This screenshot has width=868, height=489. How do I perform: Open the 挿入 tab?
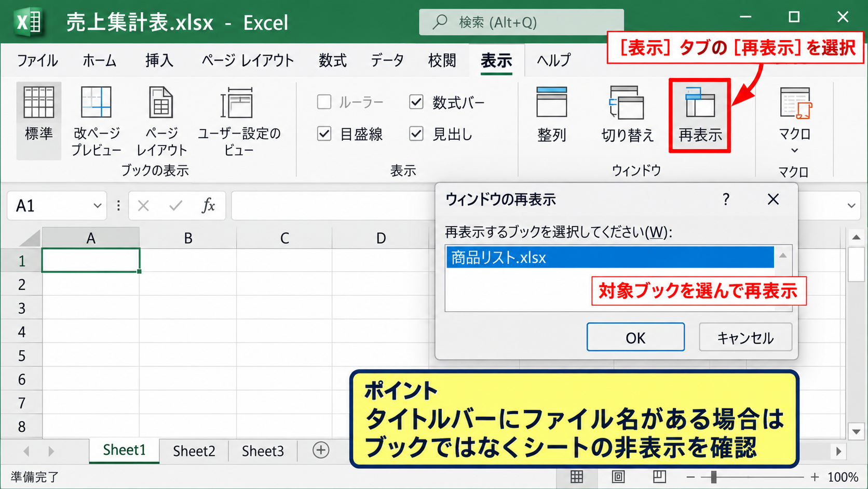159,60
